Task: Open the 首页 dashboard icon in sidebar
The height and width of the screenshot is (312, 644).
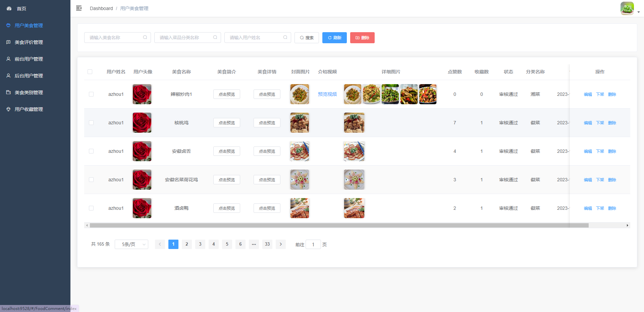Action: [x=9, y=8]
